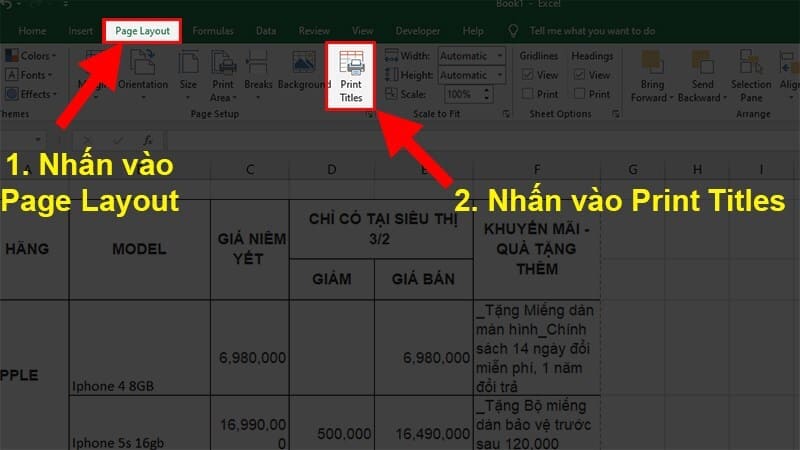Toggle the Gridlines View checkbox

[x=529, y=75]
